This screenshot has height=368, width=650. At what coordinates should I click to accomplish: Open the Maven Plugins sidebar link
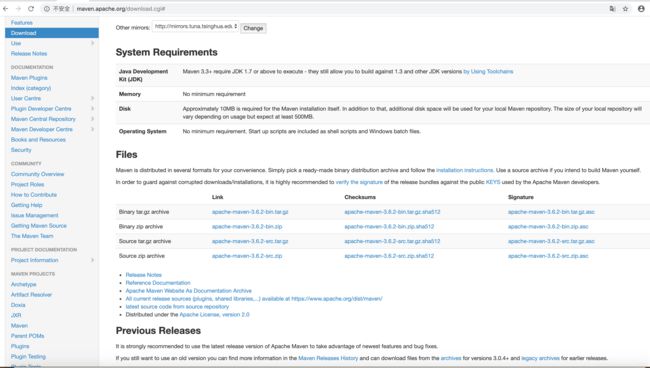pyautogui.click(x=29, y=78)
